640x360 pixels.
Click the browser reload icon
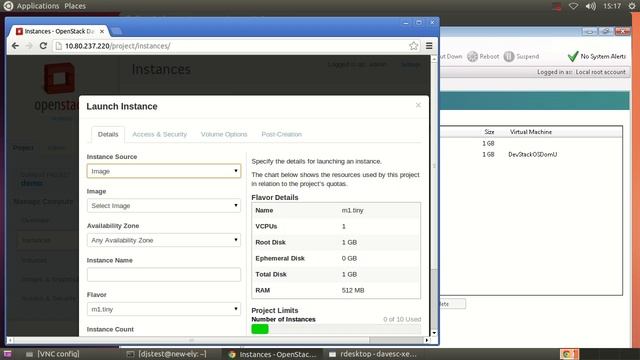coord(43,46)
